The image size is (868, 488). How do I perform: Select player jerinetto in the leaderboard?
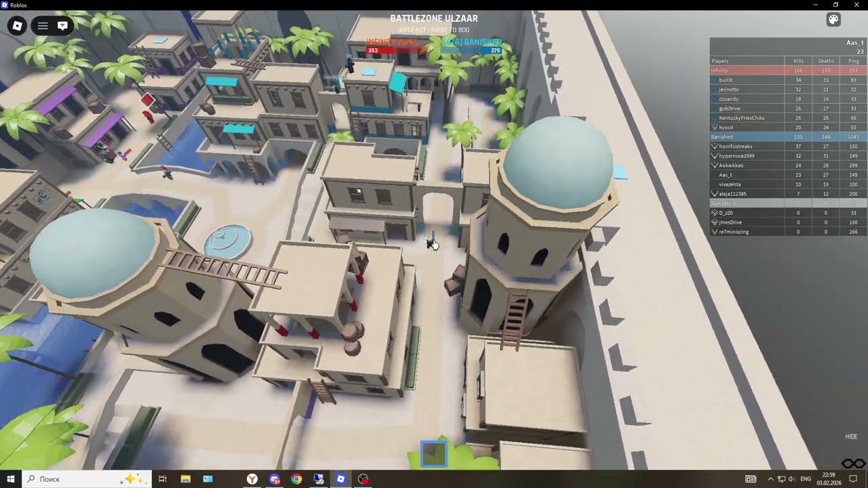tap(788, 89)
